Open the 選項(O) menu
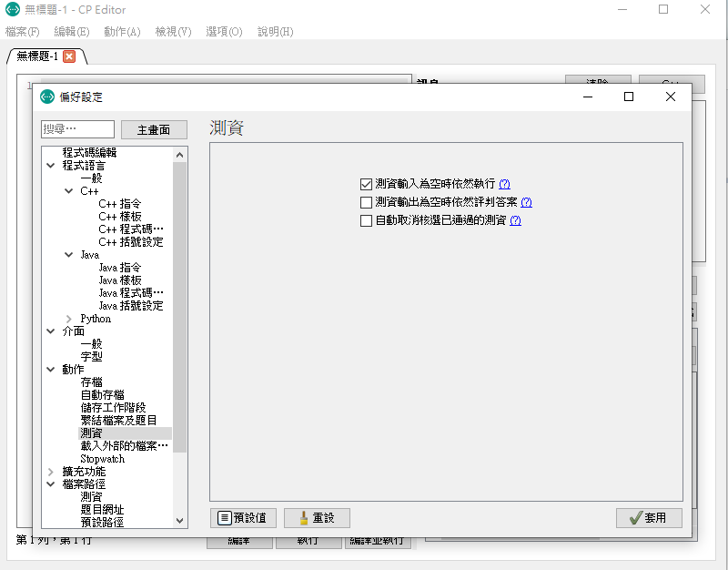The width and height of the screenshot is (728, 570). click(224, 32)
